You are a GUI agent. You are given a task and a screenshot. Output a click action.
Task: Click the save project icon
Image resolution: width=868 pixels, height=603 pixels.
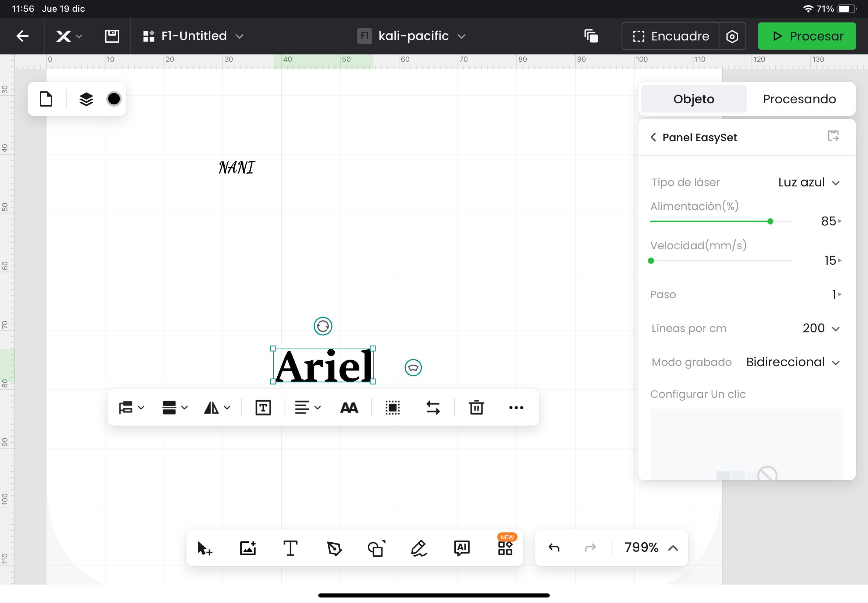click(112, 36)
